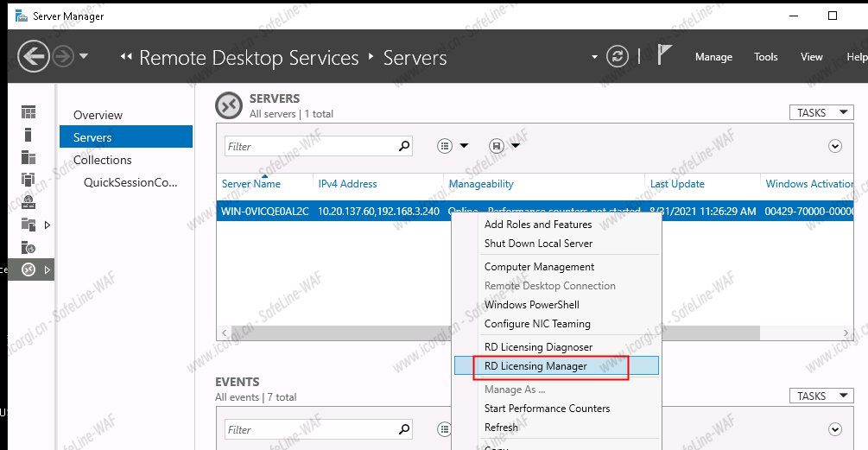Expand the saved queries dropdown arrow

pos(516,146)
